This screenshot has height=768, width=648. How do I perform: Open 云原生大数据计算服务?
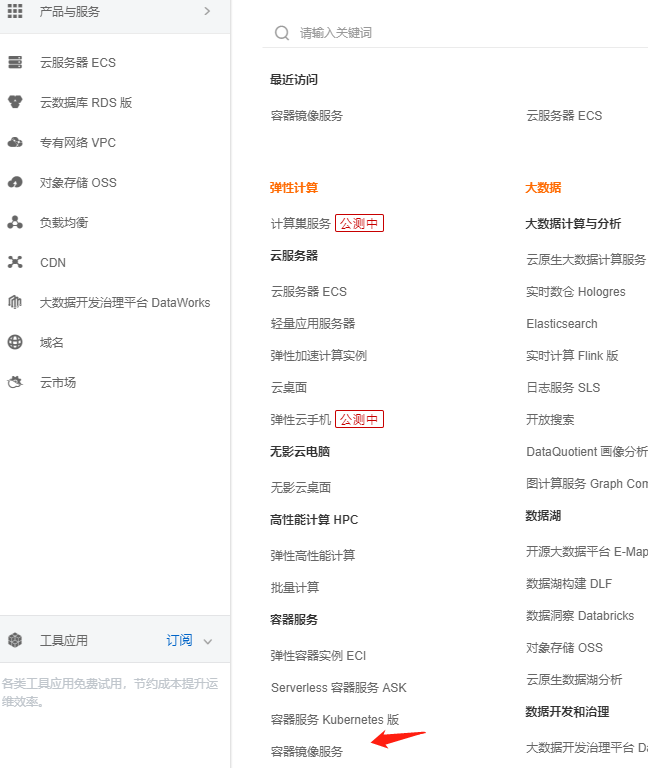pos(587,260)
